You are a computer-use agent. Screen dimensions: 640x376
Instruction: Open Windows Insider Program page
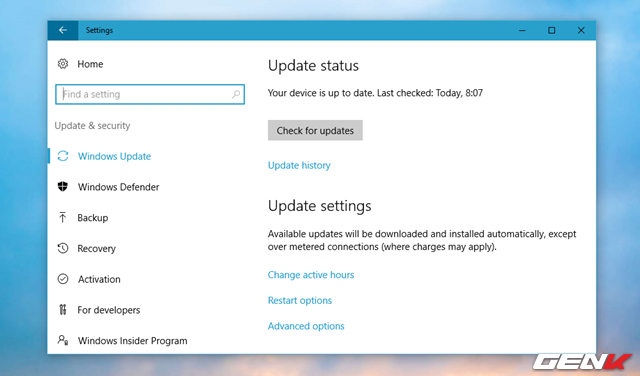133,341
